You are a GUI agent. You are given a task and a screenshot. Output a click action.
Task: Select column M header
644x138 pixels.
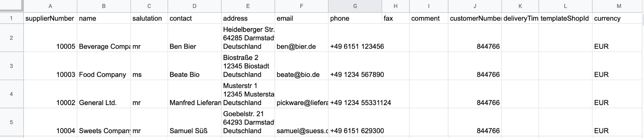[x=619, y=6]
